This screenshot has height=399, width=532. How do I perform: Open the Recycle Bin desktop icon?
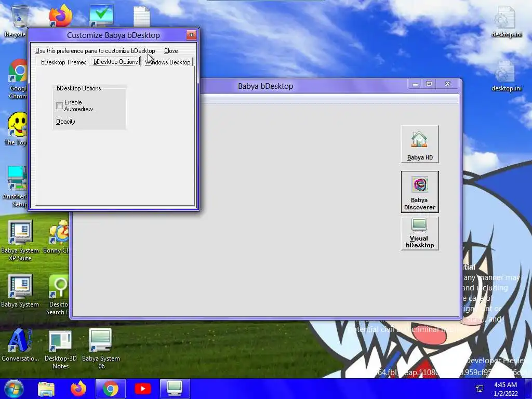[17, 21]
